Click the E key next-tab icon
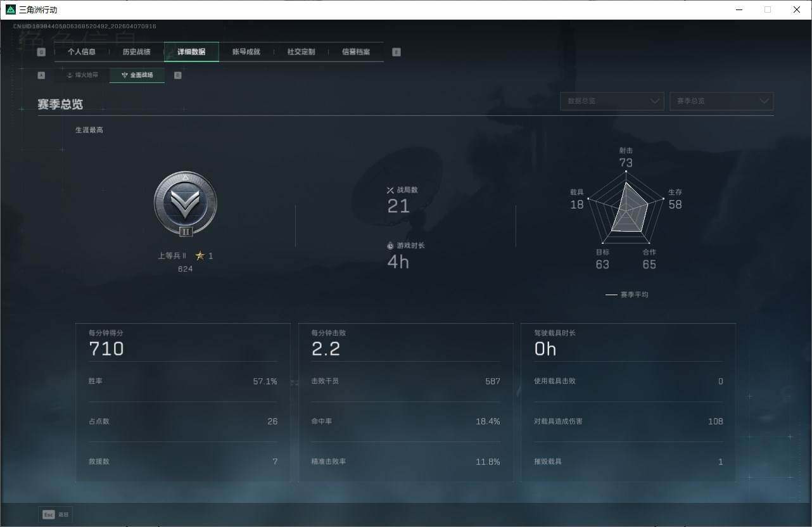The height and width of the screenshot is (527, 812). (396, 53)
